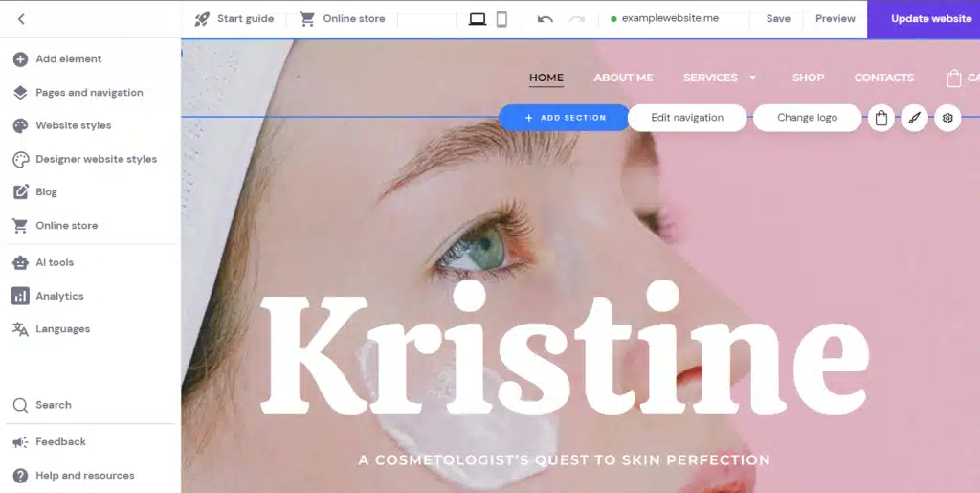Switch to mobile view icon
Viewport: 980px width, 493px height.
point(501,19)
